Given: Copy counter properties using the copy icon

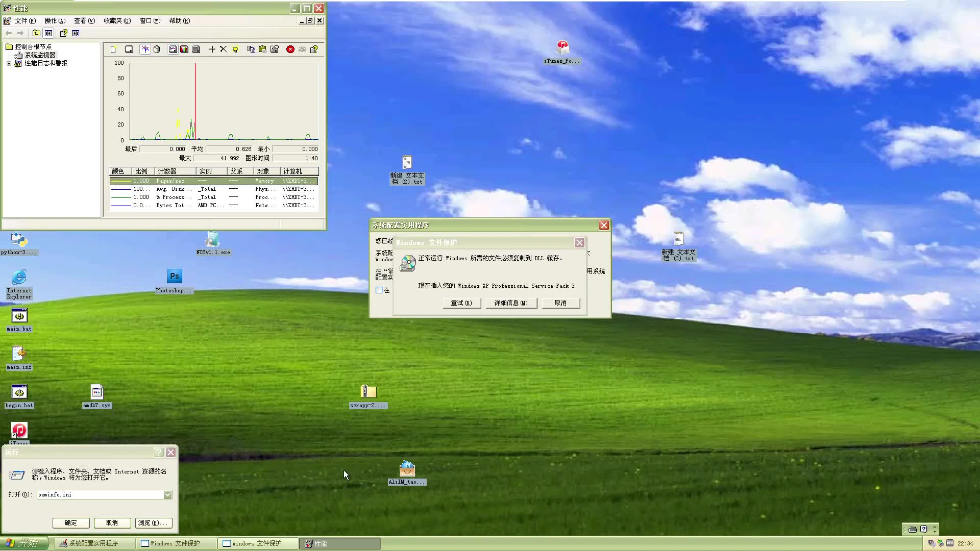Looking at the screenshot, I should point(251,49).
